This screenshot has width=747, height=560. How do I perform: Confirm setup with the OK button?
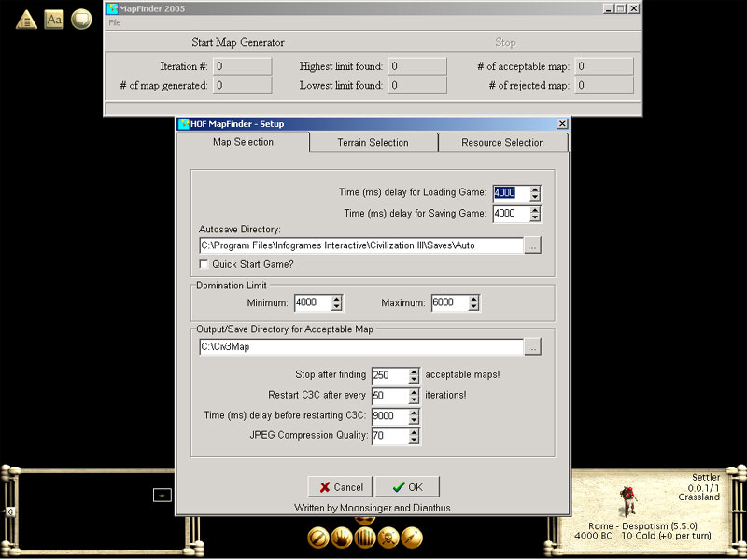tap(407, 487)
